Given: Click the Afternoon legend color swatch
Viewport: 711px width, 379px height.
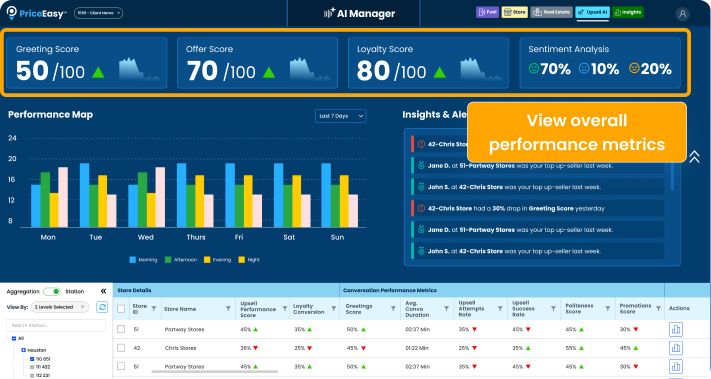Looking at the screenshot, I should (168, 260).
